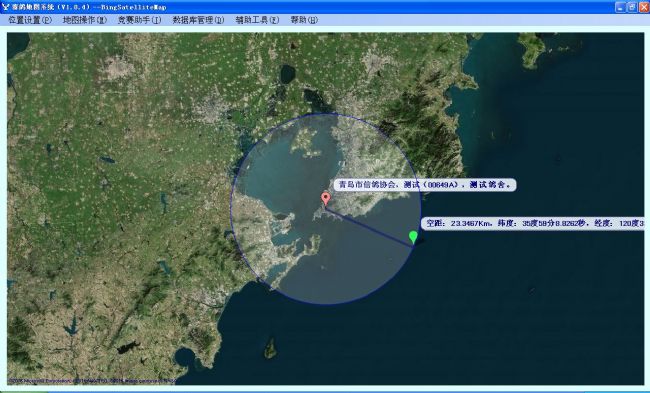Minimize the map window
This screenshot has height=393, width=650.
(620, 7)
